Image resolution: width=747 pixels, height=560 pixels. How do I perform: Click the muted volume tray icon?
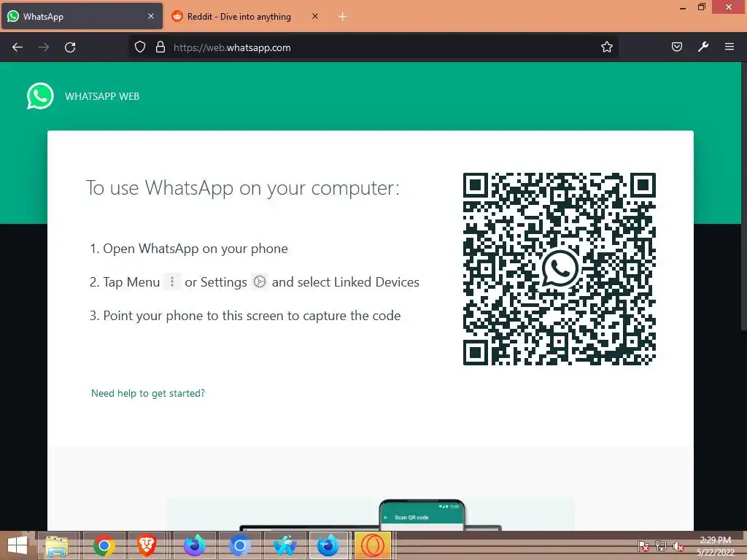point(678,546)
